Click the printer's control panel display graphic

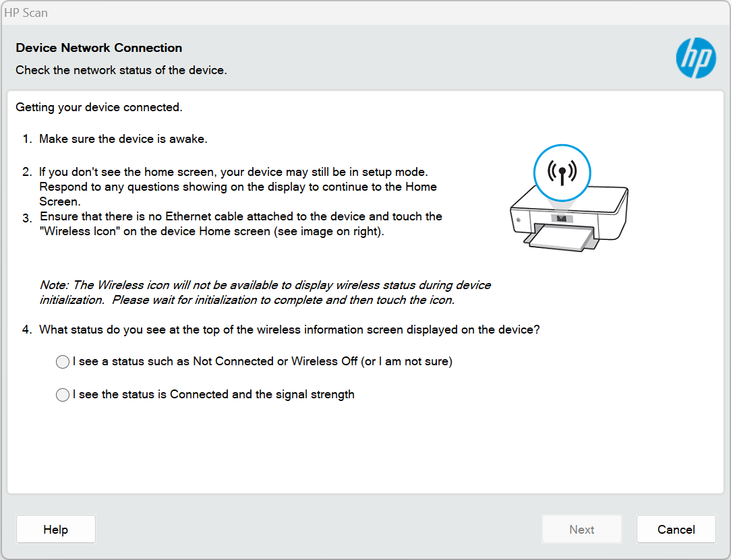pyautogui.click(x=562, y=217)
